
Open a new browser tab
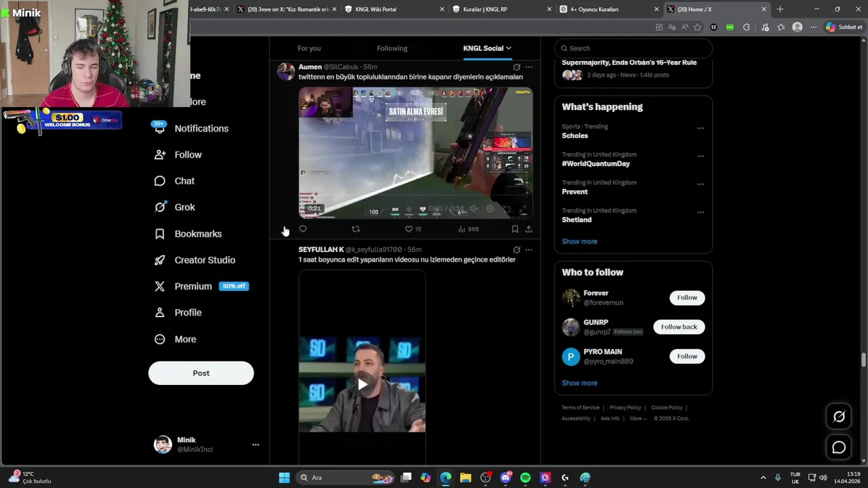tap(780, 9)
